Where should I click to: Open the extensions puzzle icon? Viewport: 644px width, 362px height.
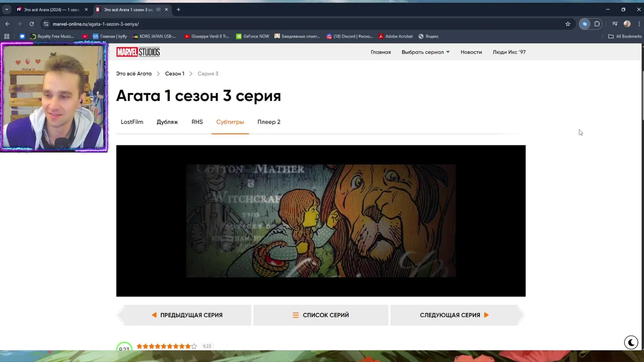[597, 24]
